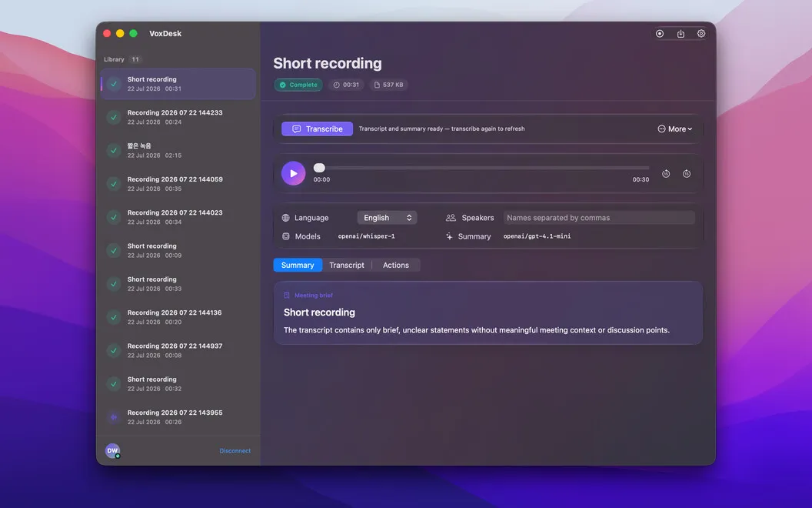Click the import/share icon in the top toolbar
This screenshot has height=508, width=812.
(x=681, y=34)
